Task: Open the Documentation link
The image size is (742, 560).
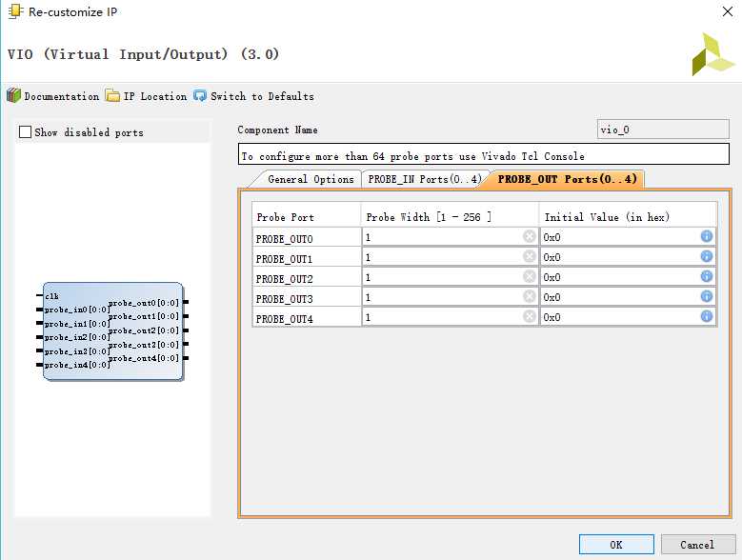Action: tap(62, 96)
